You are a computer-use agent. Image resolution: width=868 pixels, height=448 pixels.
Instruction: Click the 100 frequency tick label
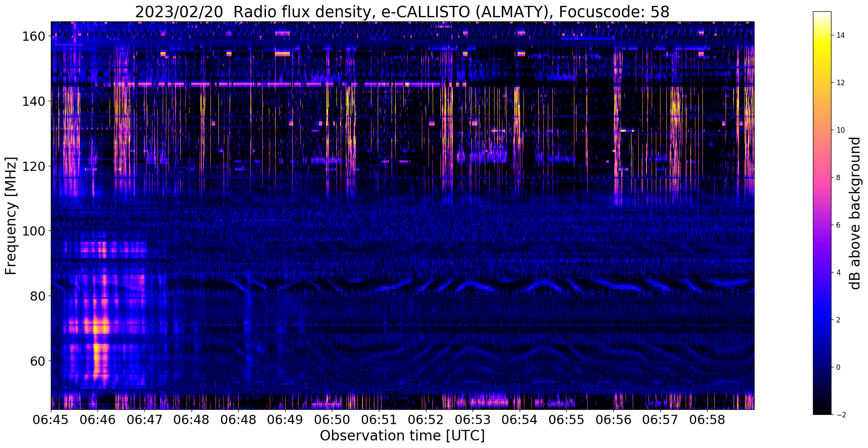tap(34, 231)
